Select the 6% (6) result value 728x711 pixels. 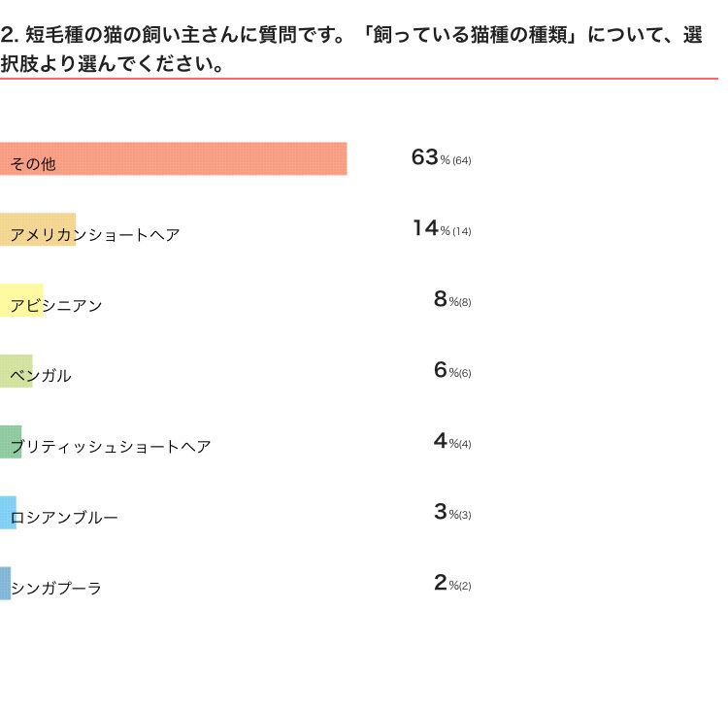coord(451,371)
